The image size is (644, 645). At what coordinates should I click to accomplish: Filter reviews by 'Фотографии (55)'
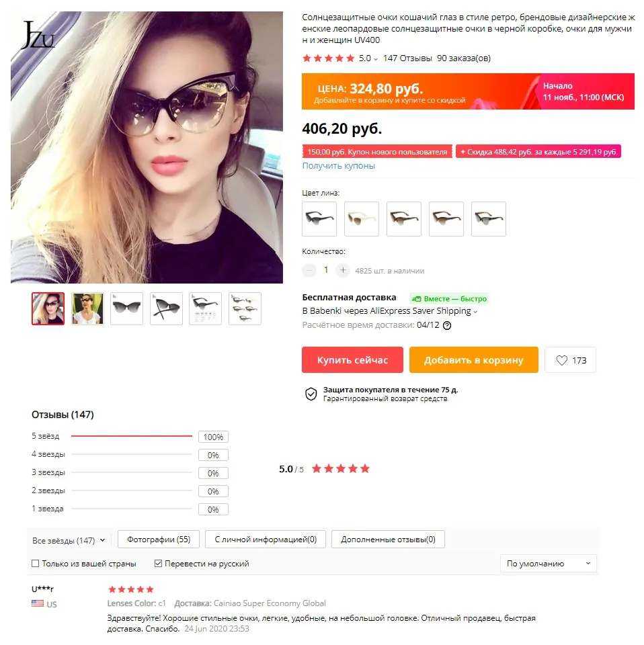[x=159, y=540]
